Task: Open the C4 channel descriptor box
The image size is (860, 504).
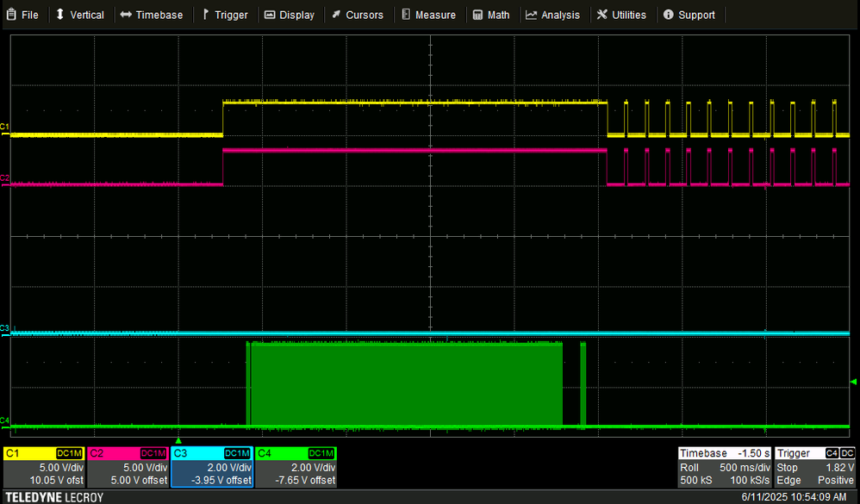Action: click(296, 467)
